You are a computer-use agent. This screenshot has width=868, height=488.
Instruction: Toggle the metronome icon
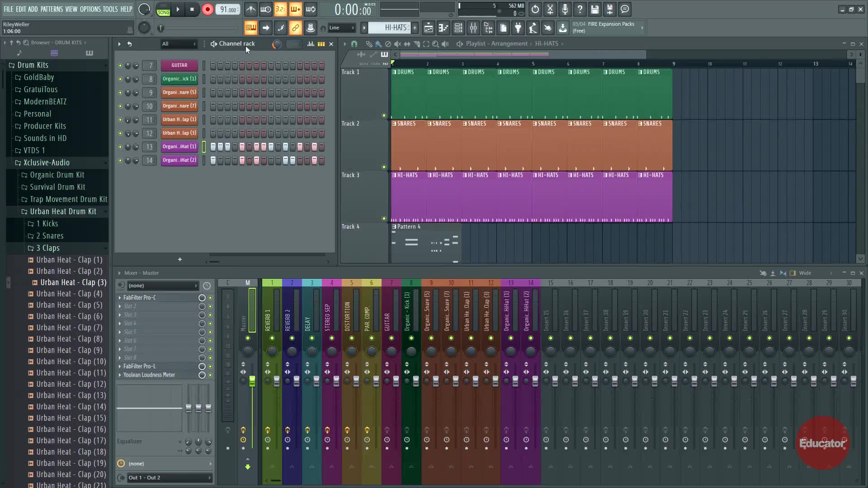point(250,9)
